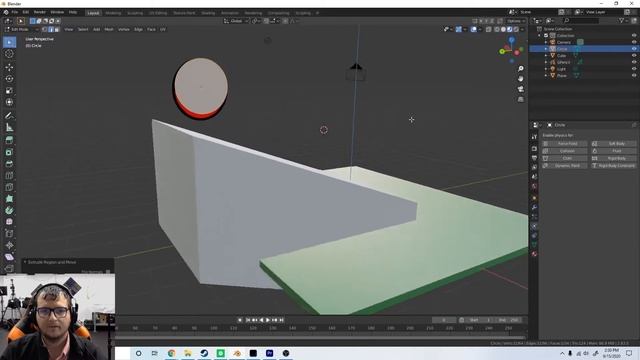Enable Force Field physics
This screenshot has width=640, height=360.
[564, 144]
